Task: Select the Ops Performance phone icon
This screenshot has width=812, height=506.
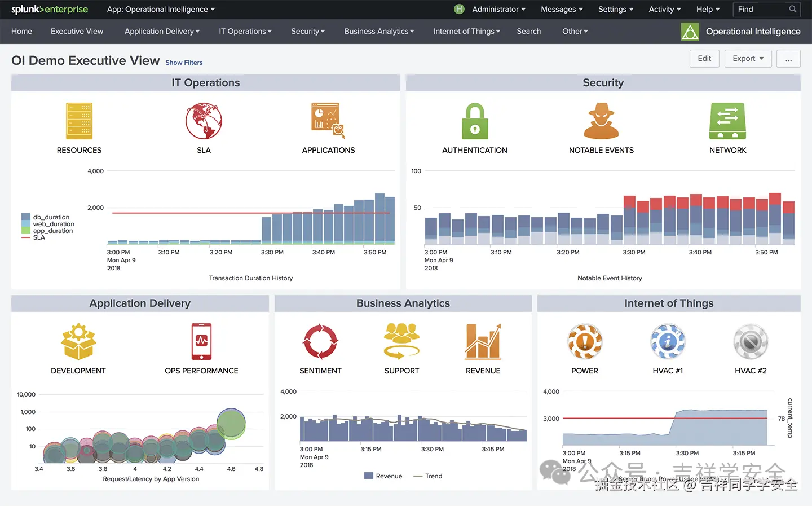Action: coord(201,341)
